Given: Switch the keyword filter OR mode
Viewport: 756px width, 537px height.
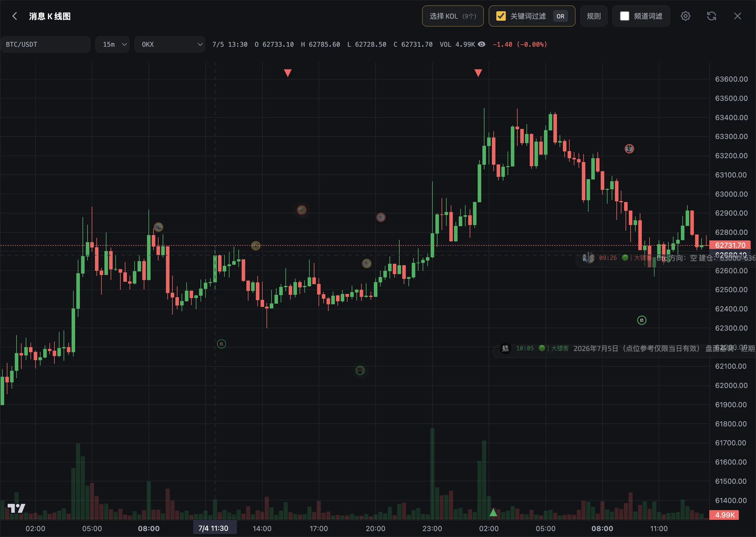Looking at the screenshot, I should click(560, 16).
